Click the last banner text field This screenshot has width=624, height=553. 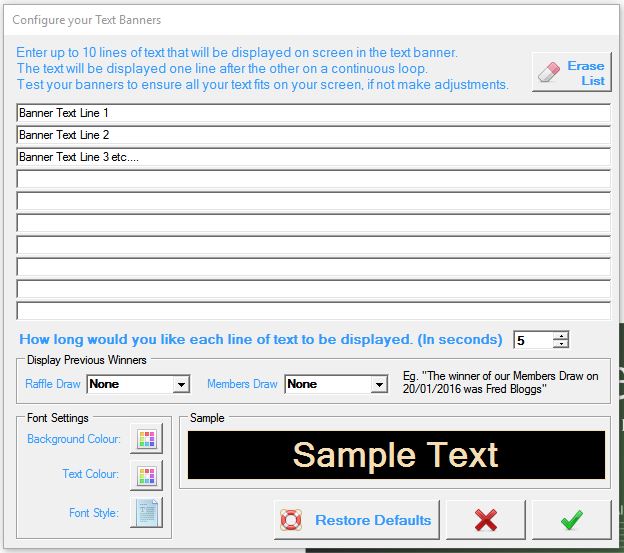point(313,311)
